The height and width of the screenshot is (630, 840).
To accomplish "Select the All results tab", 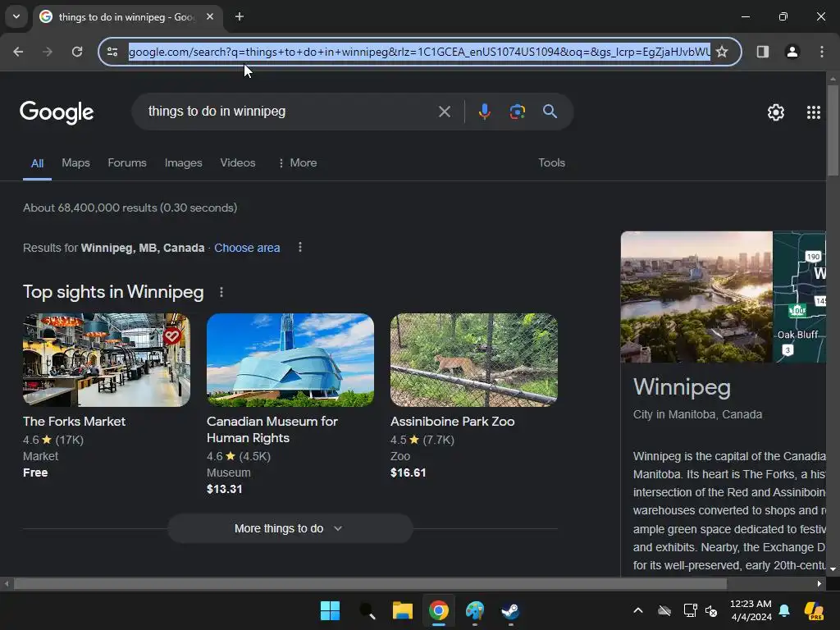I will coord(37,163).
